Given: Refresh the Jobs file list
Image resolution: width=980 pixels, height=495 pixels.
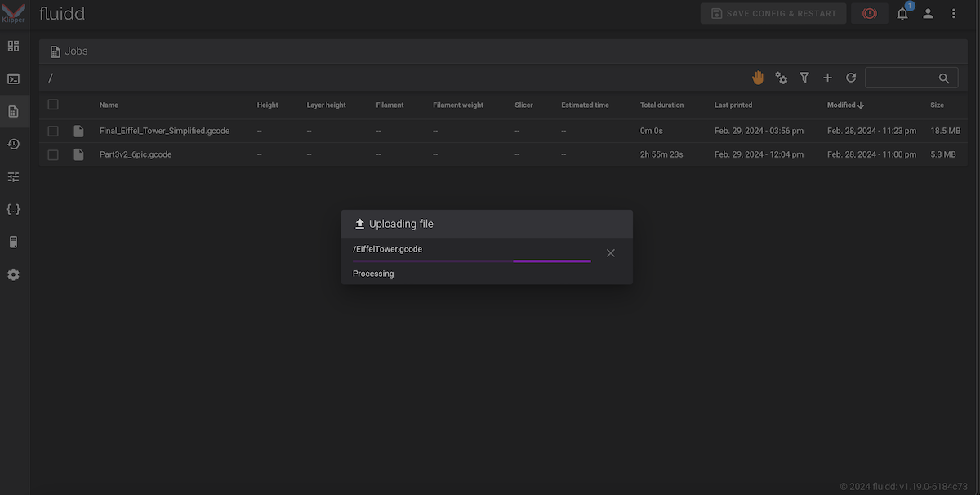Looking at the screenshot, I should (851, 78).
